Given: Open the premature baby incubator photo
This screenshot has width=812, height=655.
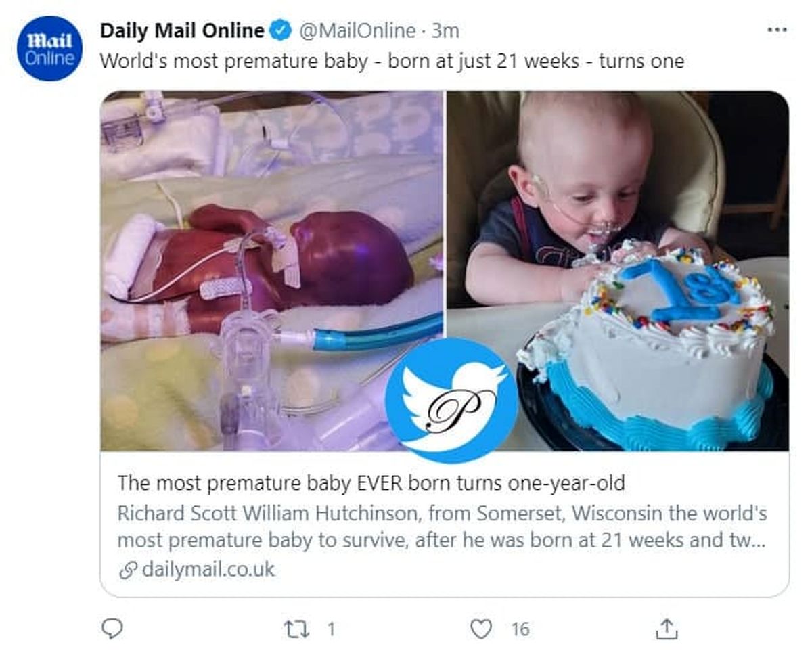Looking at the screenshot, I should (x=271, y=271).
